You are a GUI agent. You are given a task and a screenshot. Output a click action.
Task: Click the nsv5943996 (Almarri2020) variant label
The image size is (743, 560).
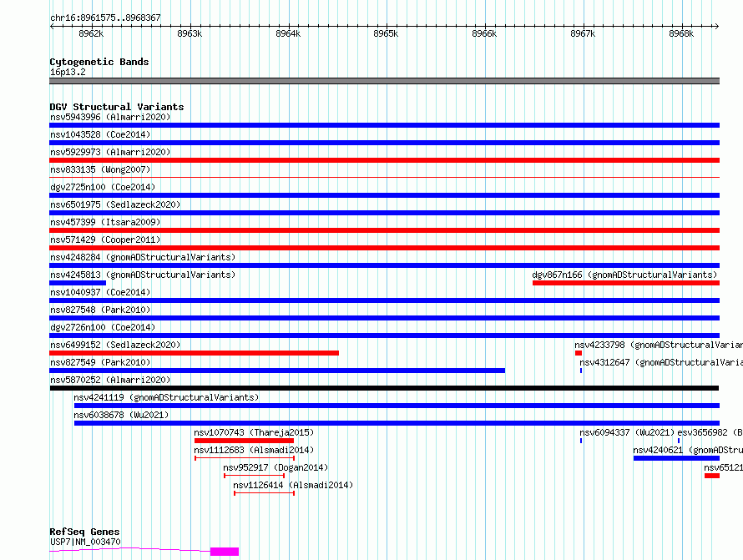pos(110,117)
